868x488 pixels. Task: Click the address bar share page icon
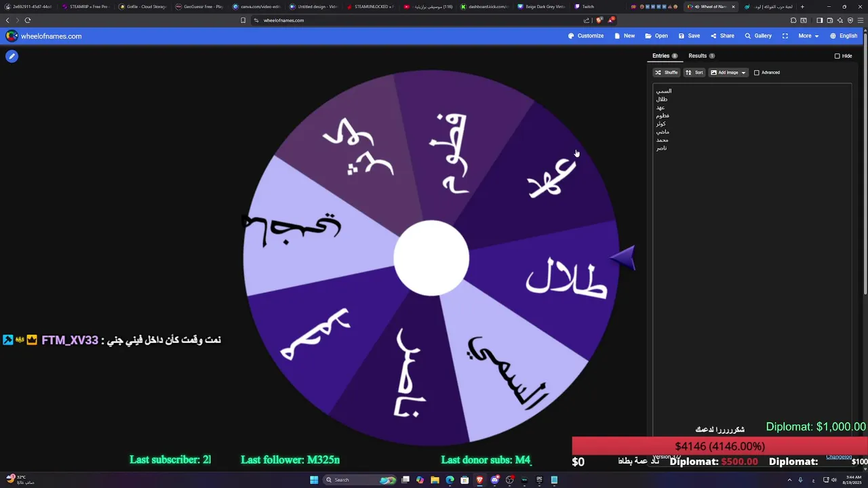point(587,20)
